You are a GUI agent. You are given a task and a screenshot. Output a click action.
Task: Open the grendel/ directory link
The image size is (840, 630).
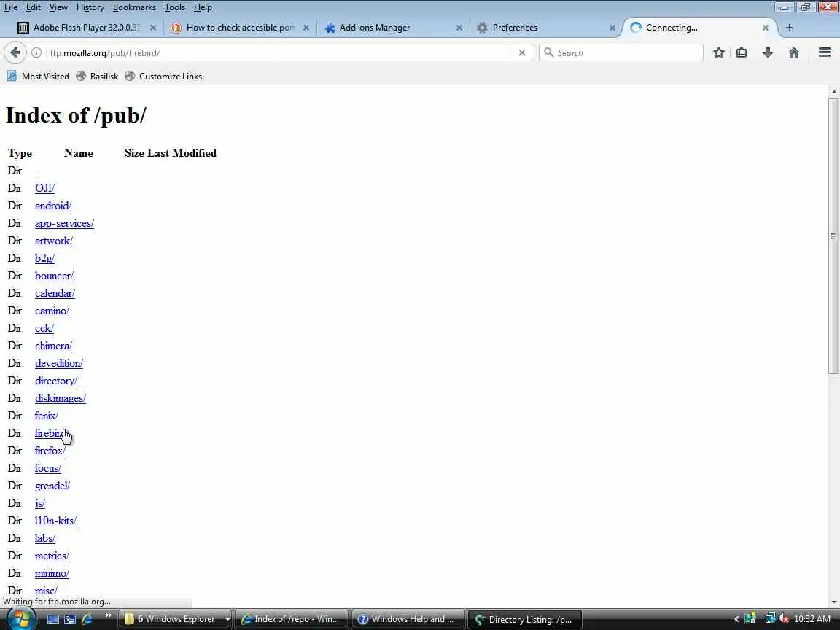[x=52, y=486]
